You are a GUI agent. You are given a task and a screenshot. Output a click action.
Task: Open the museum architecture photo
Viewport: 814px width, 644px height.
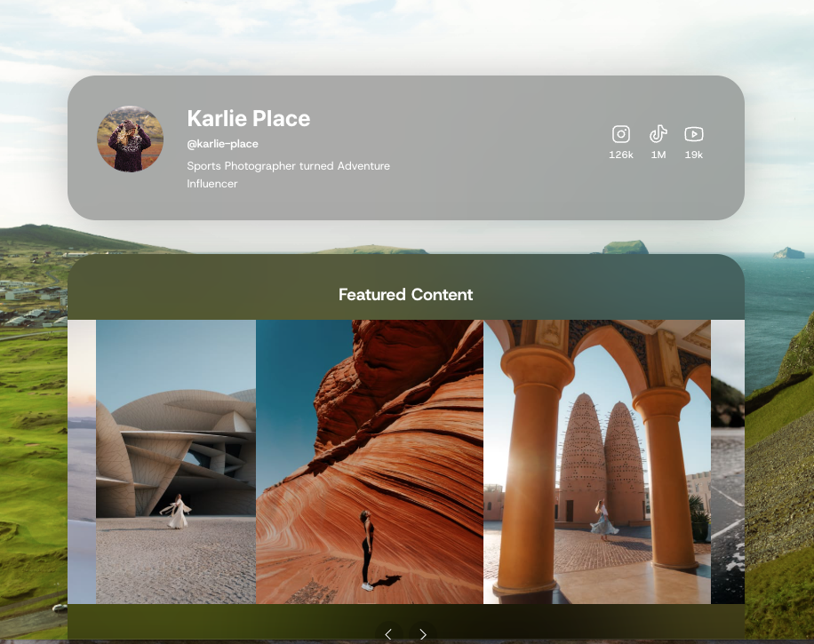(x=176, y=461)
